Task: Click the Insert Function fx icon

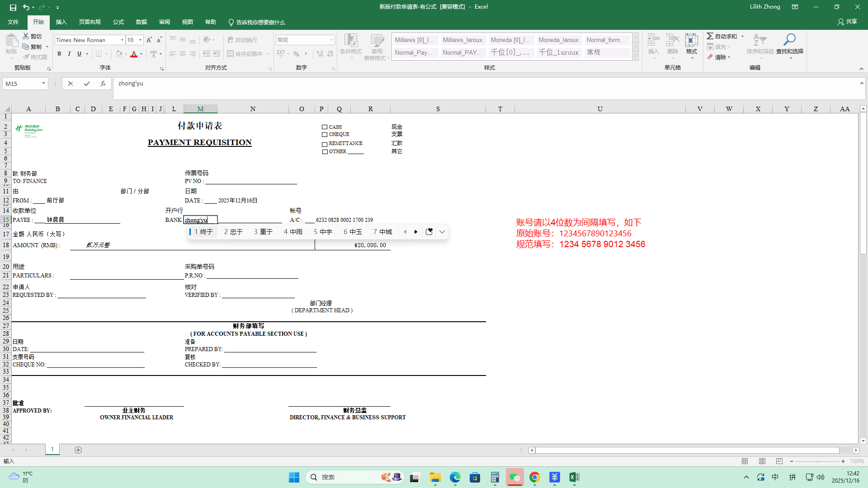Action: [x=103, y=84]
